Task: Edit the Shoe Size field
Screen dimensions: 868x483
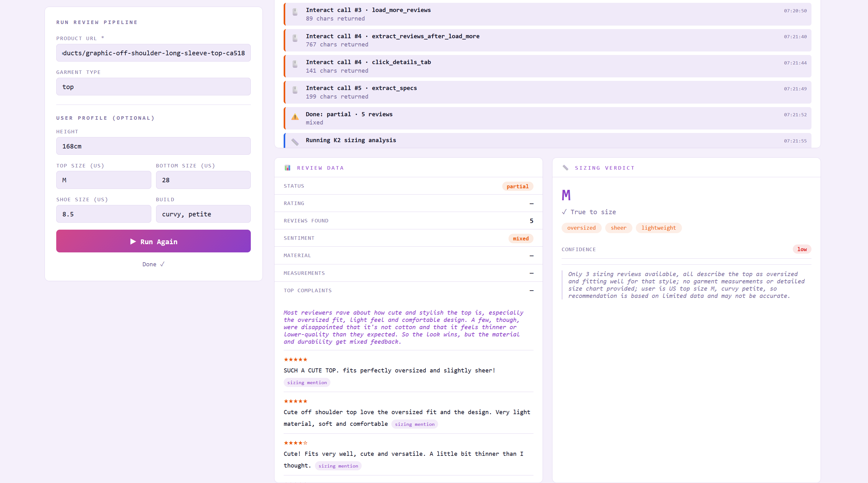Action: coord(103,214)
